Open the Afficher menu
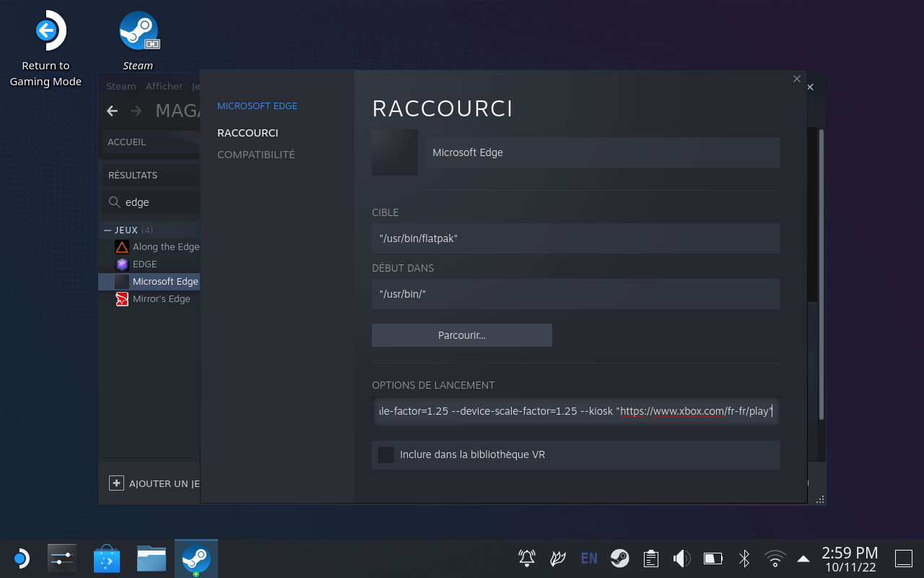924x578 pixels. [164, 87]
